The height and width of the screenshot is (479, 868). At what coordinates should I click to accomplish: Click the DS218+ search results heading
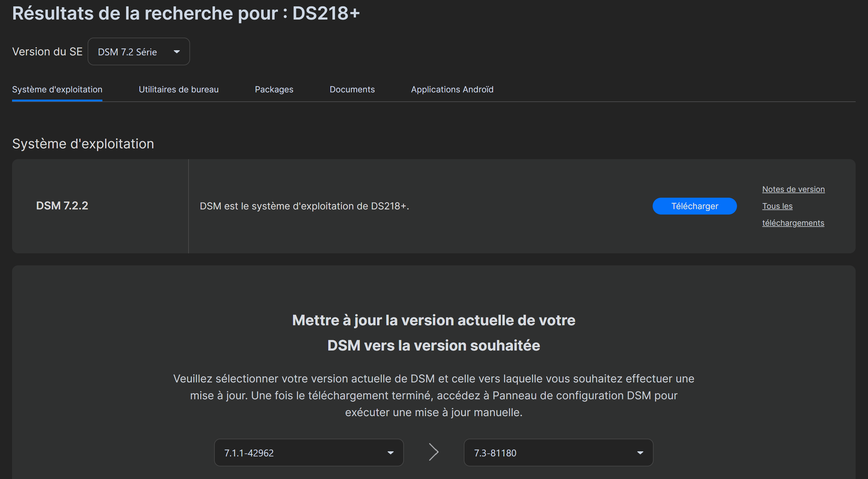pos(186,13)
